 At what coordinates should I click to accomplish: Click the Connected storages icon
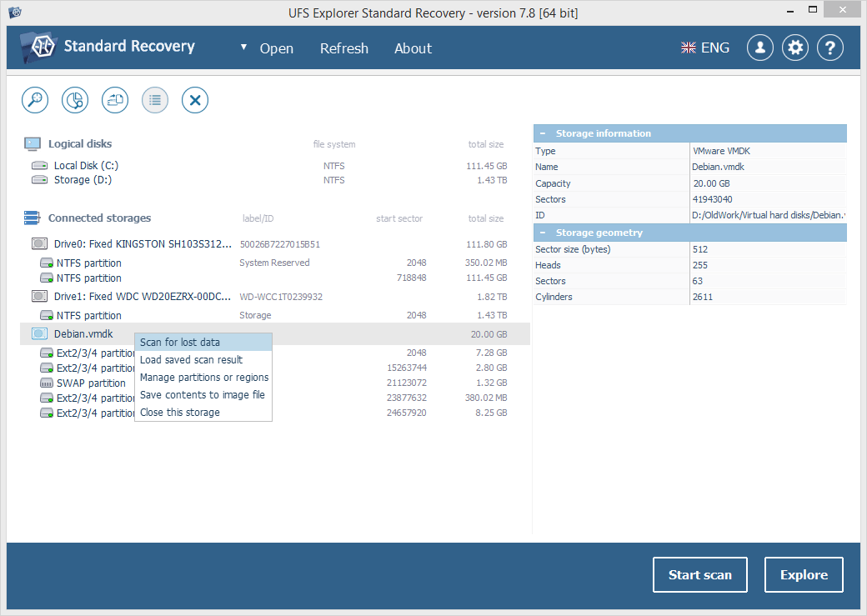point(32,218)
